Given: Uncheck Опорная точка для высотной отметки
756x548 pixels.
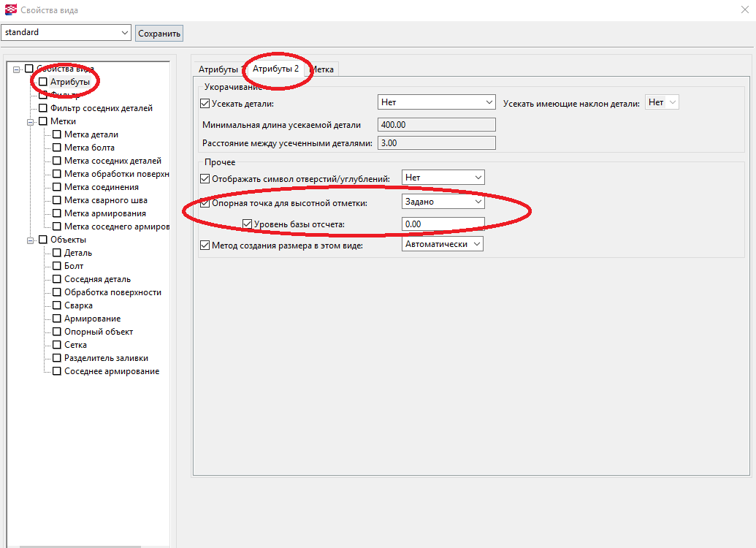Looking at the screenshot, I should 205,203.
